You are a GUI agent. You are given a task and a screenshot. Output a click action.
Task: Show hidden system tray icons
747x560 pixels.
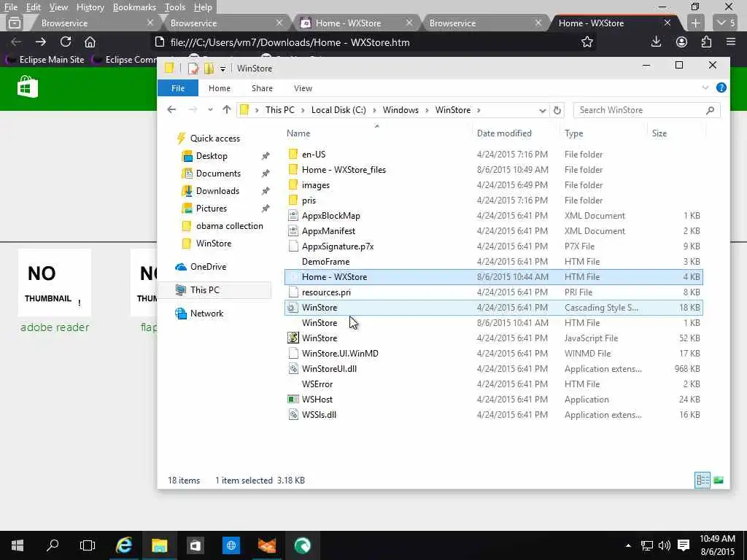coord(628,545)
